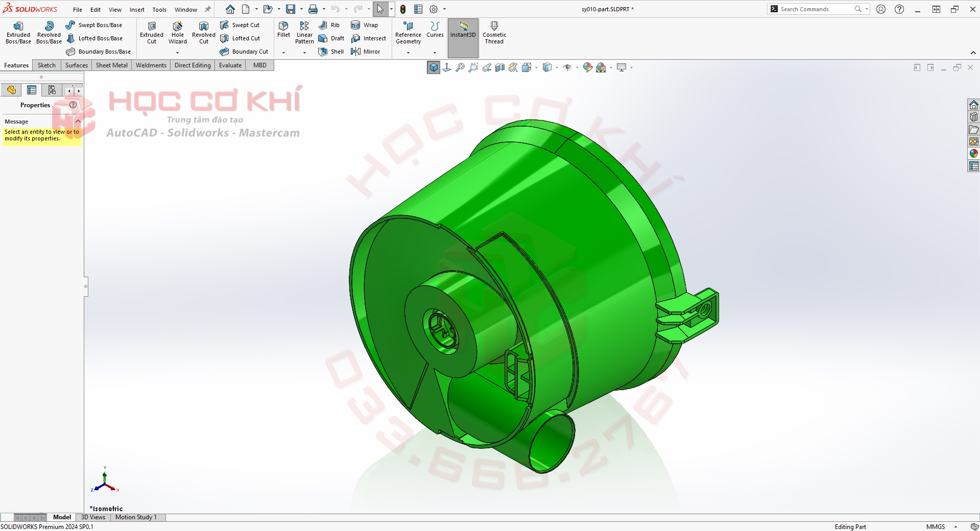Expand the Linear Pattern dropdown arrow
This screenshot has height=531, width=980.
point(304,53)
